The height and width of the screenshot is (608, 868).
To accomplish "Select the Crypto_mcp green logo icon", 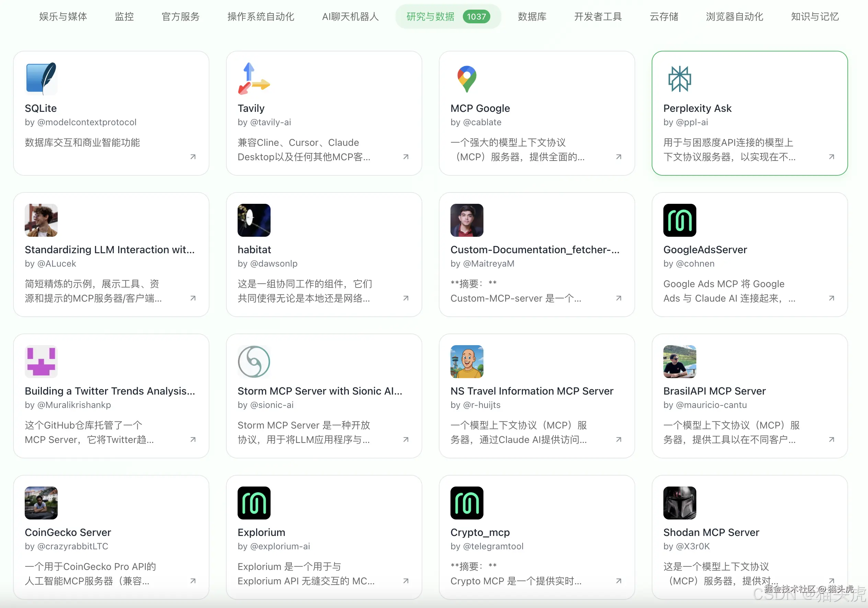I will point(467,503).
